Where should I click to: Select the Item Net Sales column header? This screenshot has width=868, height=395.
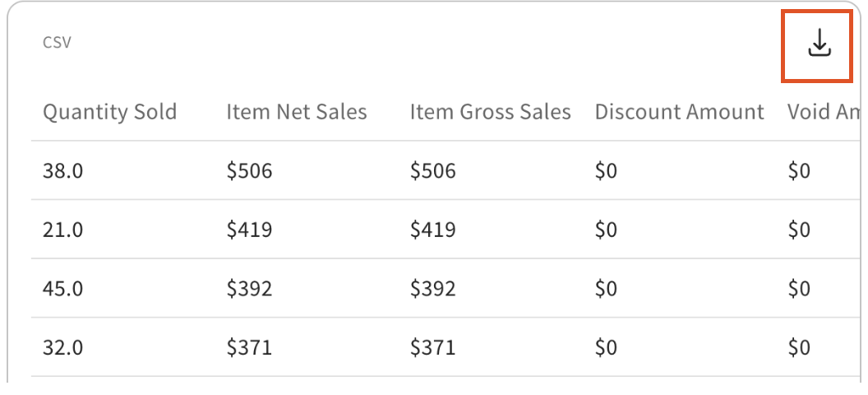pos(297,112)
